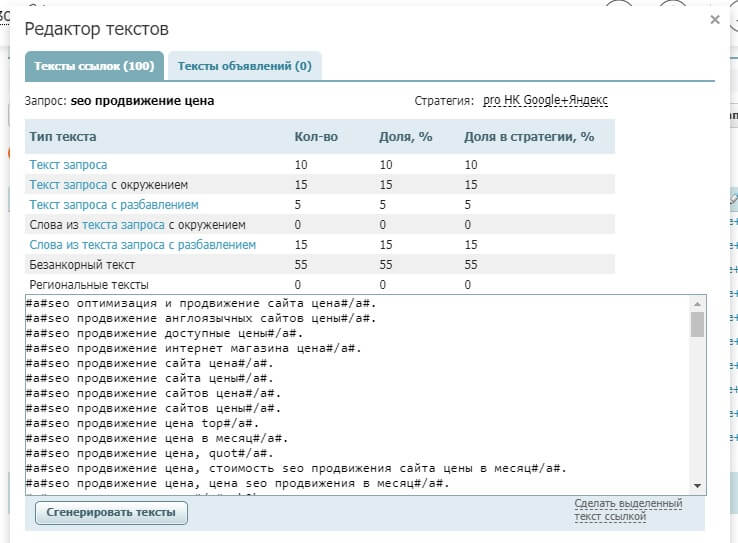Click scrollbar down arrow in text area

(698, 486)
